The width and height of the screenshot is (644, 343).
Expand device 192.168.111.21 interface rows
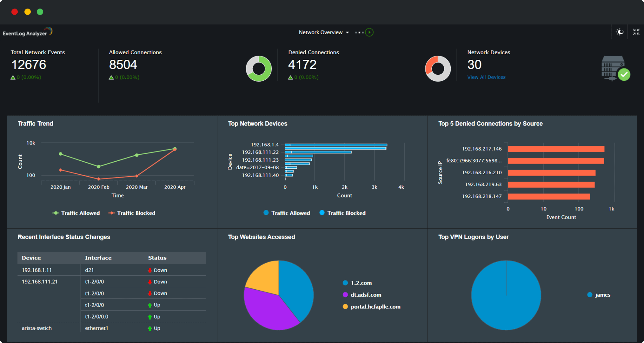[x=40, y=281]
